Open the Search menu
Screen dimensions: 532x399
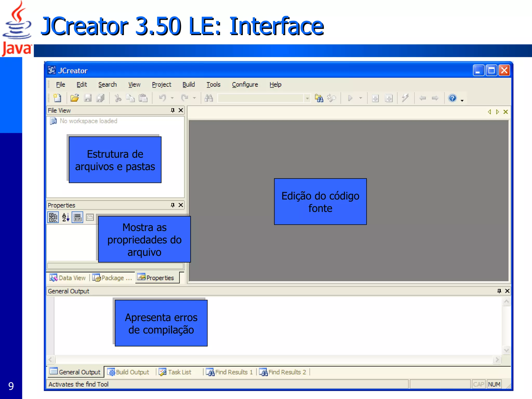click(108, 85)
